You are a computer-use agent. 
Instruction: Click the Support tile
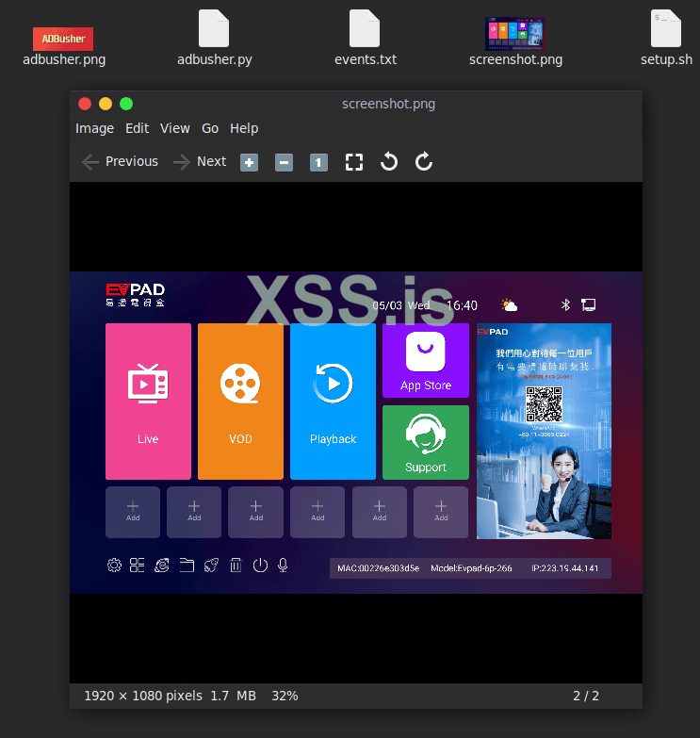(426, 442)
